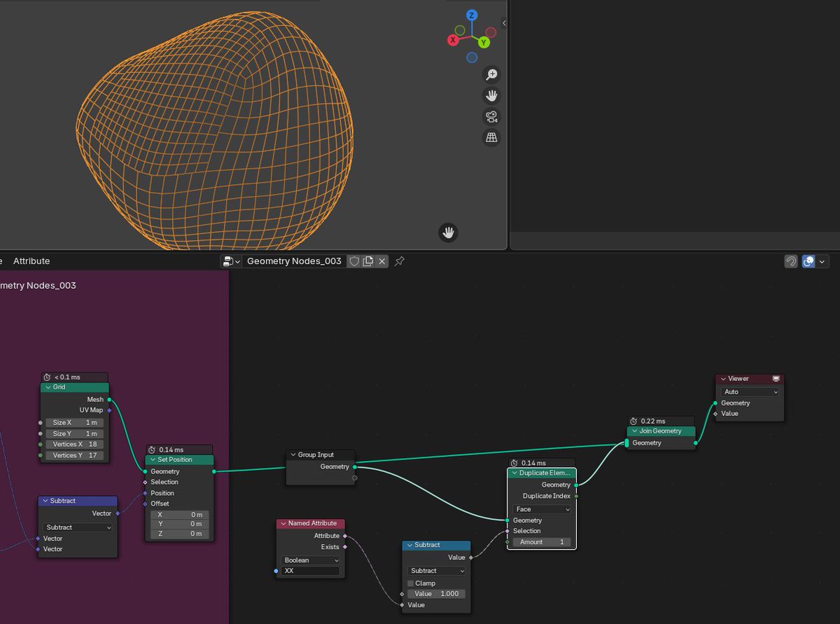Screen dimensions: 840x624
Task: Select the math Subtract node header
Action: coord(436,545)
